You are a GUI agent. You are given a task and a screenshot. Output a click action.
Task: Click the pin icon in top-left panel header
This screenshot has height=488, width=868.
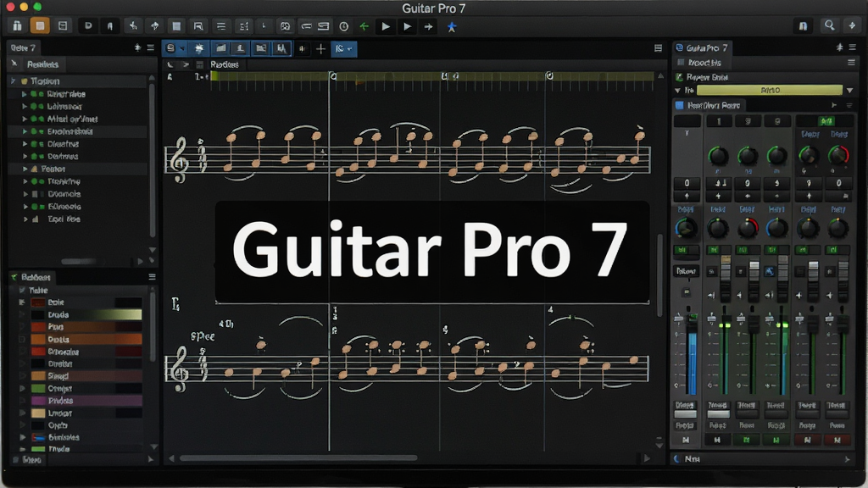point(138,47)
